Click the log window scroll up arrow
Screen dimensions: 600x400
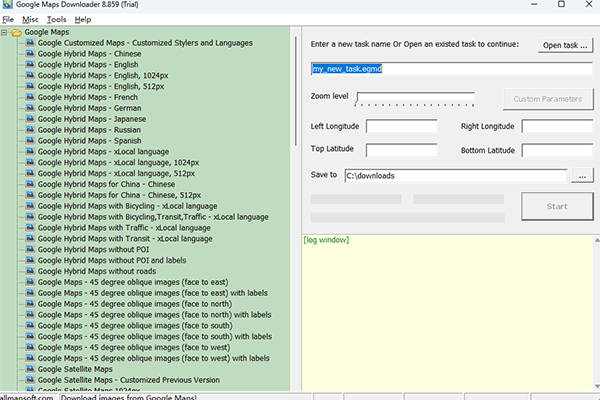tap(597, 240)
